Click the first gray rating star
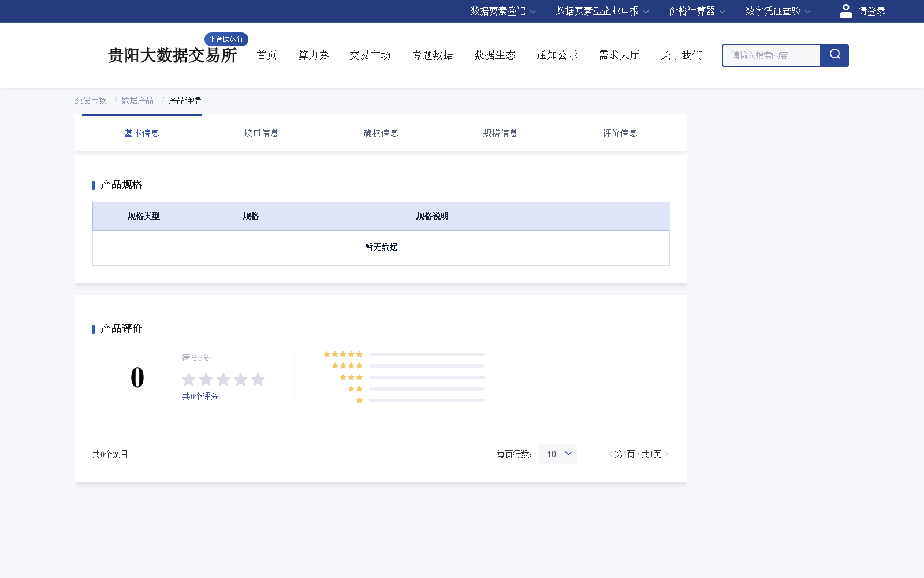This screenshot has height=578, width=924. [x=189, y=379]
